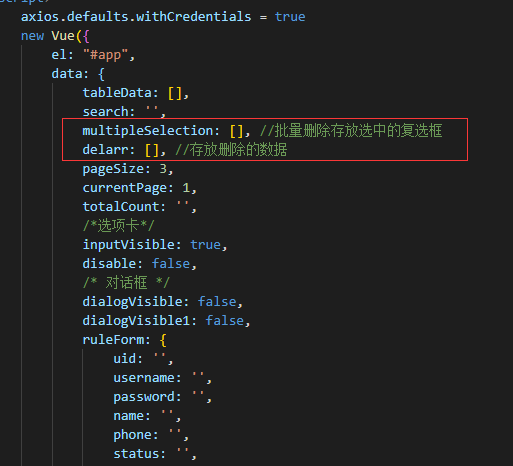Click the totalCount property line
The height and width of the screenshot is (466, 513).
[x=139, y=207]
